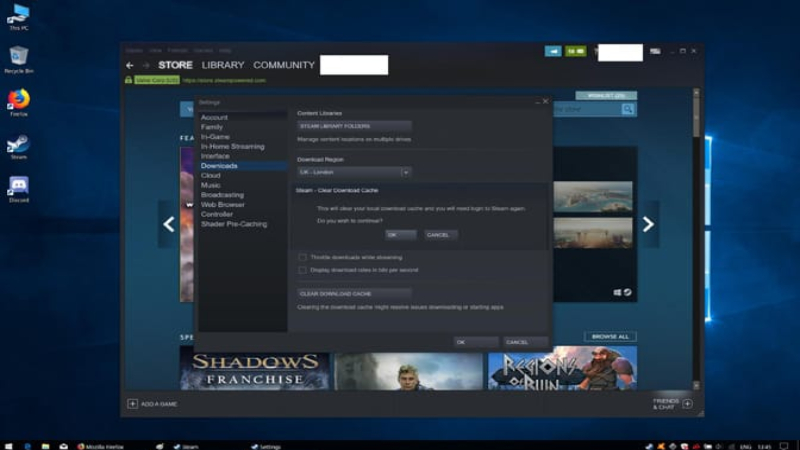
Task: Click ADD A GAME label
Action: 159,404
